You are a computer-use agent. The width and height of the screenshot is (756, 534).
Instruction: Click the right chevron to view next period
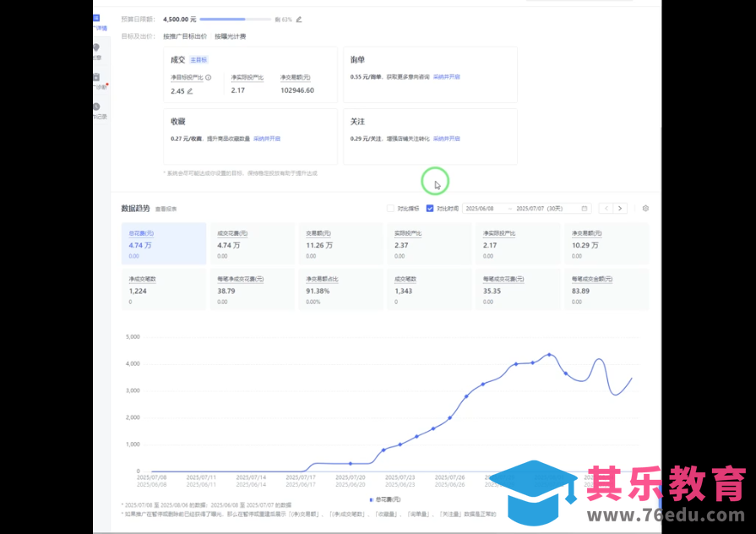point(620,208)
